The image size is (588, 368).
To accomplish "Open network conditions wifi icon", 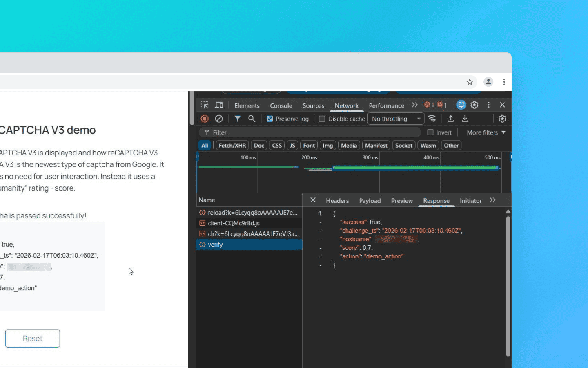I will [432, 119].
